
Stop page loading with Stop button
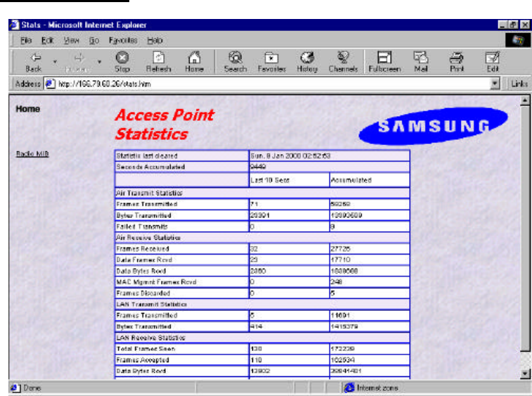(122, 62)
